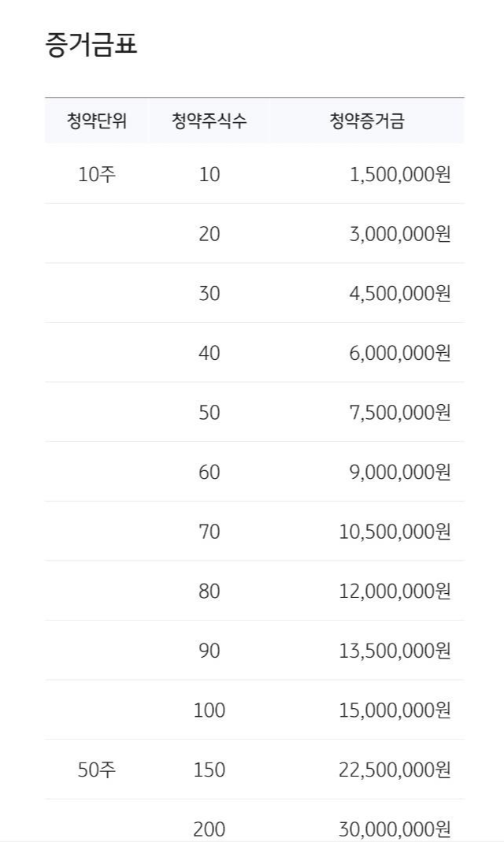
Task: Select the 9,000,000원 deposit amount
Action: (400, 473)
